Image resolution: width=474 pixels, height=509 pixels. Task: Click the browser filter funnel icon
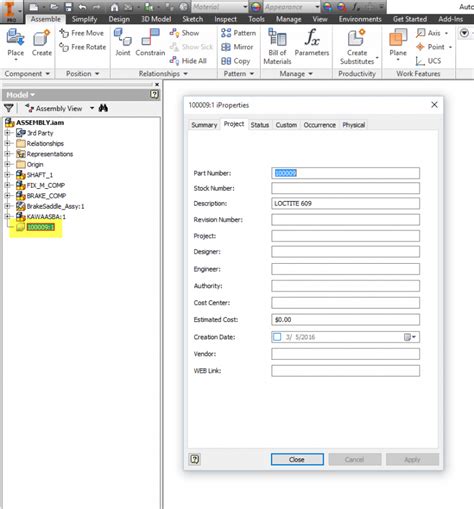click(x=9, y=108)
